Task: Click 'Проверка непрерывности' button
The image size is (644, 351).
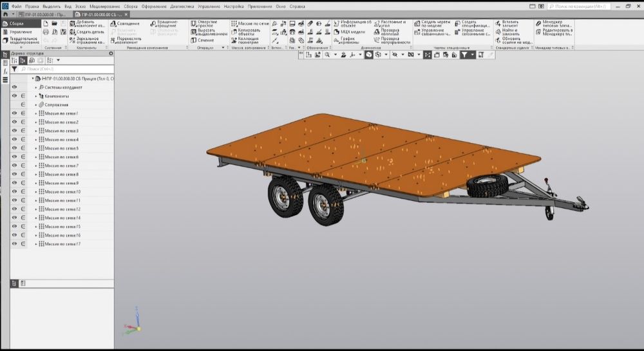Action: click(392, 40)
